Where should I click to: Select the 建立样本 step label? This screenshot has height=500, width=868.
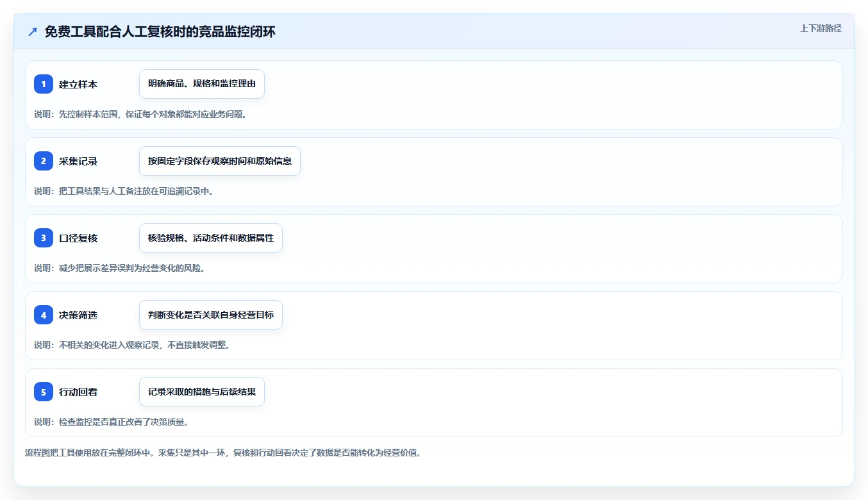(78, 84)
